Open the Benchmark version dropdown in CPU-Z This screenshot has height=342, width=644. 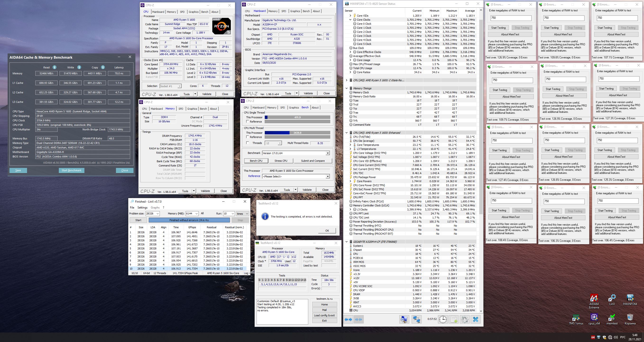[x=327, y=153]
